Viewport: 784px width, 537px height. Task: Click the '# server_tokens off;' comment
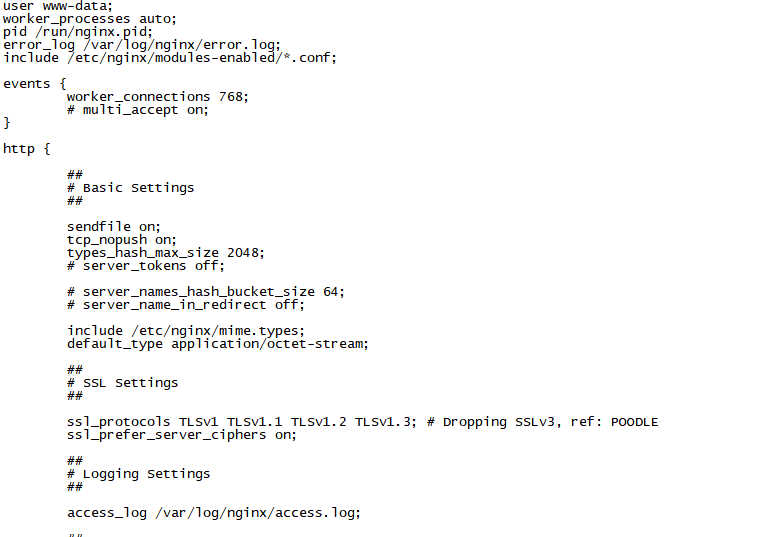(145, 266)
